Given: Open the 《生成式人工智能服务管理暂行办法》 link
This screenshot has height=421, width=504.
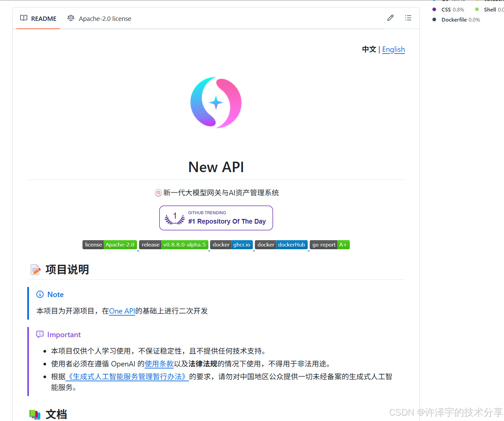Looking at the screenshot, I should 128,377.
